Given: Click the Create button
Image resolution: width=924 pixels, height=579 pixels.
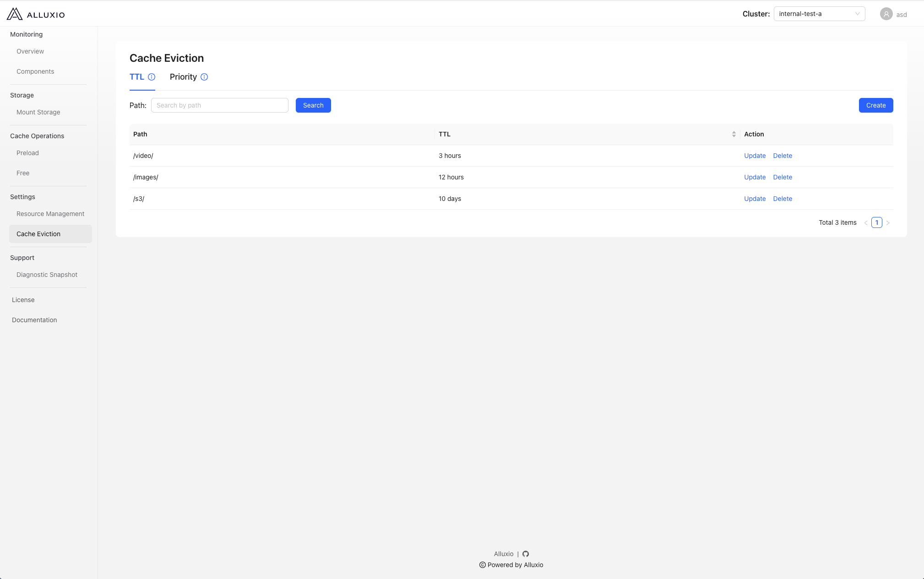Looking at the screenshot, I should pyautogui.click(x=875, y=105).
